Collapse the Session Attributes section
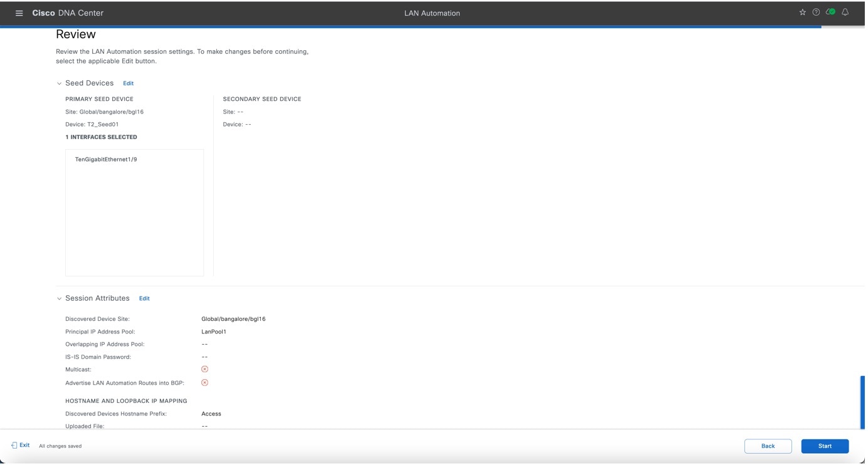The width and height of the screenshot is (868, 465). tap(59, 299)
